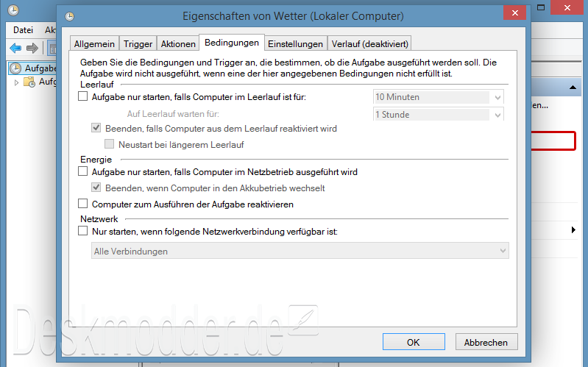Image resolution: width=588 pixels, height=367 pixels.
Task: Click the clock icon in the dialog title bar
Action: point(68,15)
